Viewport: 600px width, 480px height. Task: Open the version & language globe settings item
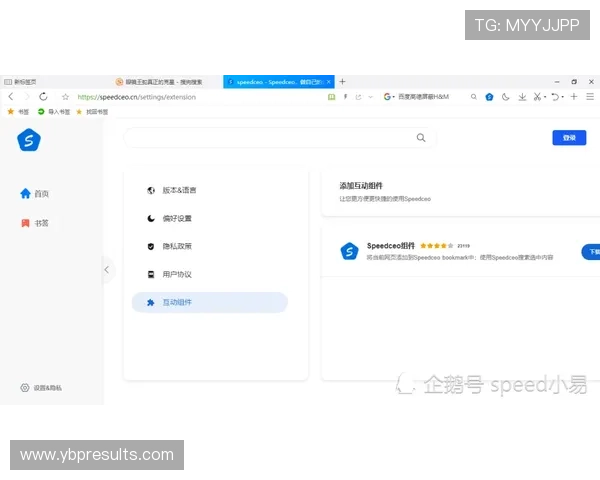click(210, 190)
